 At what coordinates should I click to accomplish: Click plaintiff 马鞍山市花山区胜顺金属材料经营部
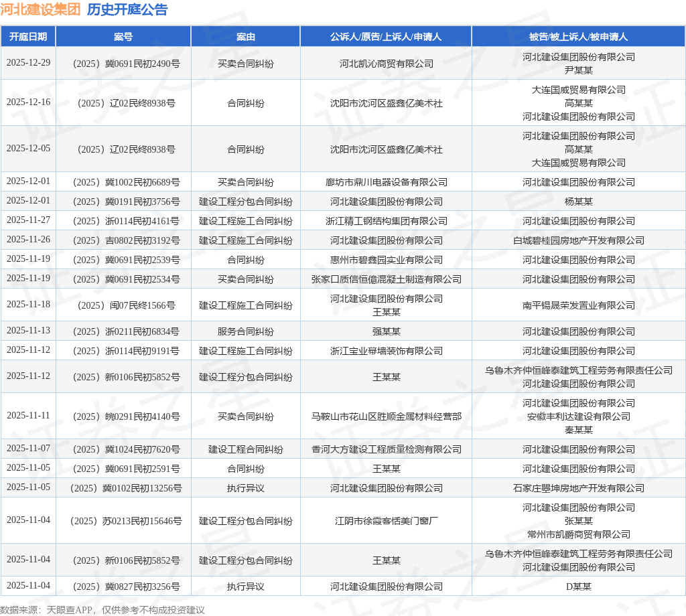pos(387,416)
